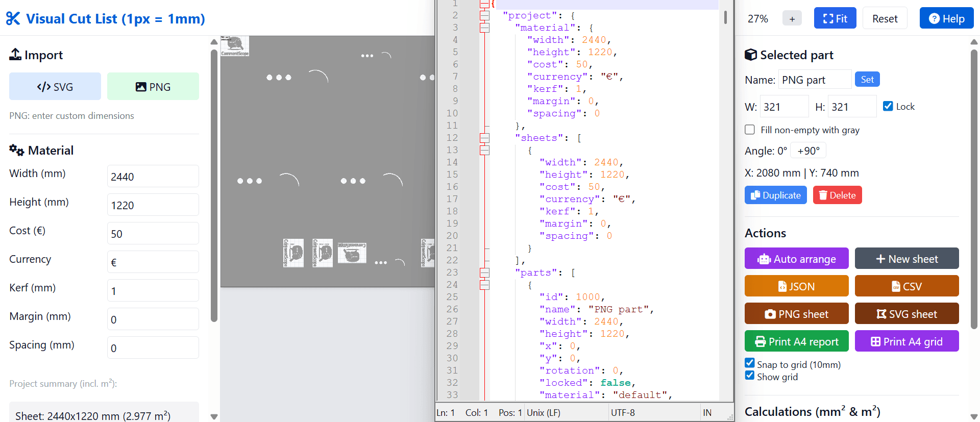The width and height of the screenshot is (980, 422).
Task: Export cut list as CSV
Action: click(x=907, y=286)
